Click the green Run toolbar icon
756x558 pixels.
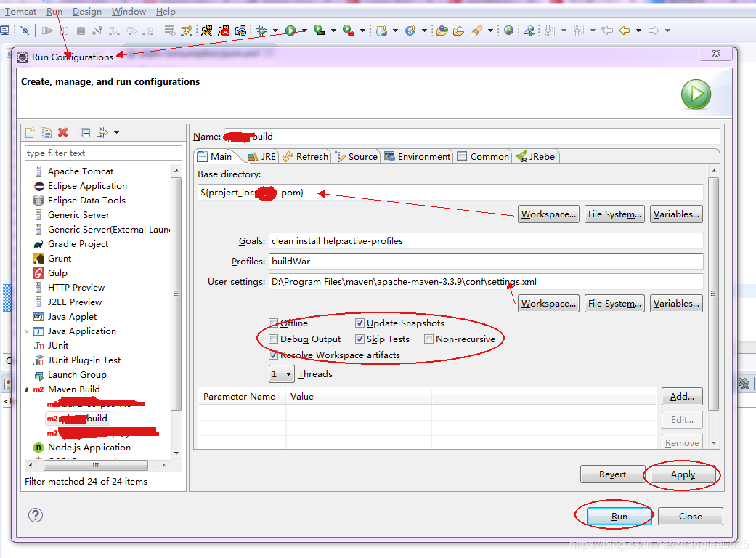point(290,31)
